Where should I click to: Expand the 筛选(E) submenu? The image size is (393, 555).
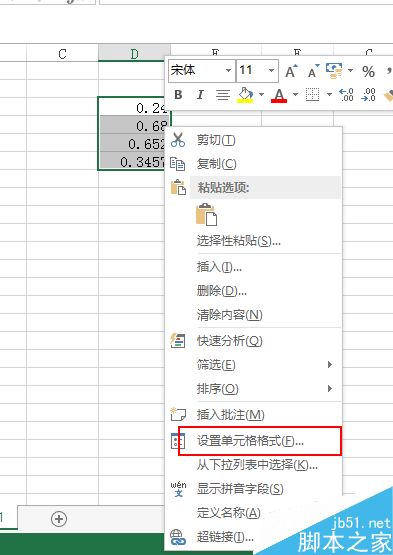coord(253,365)
